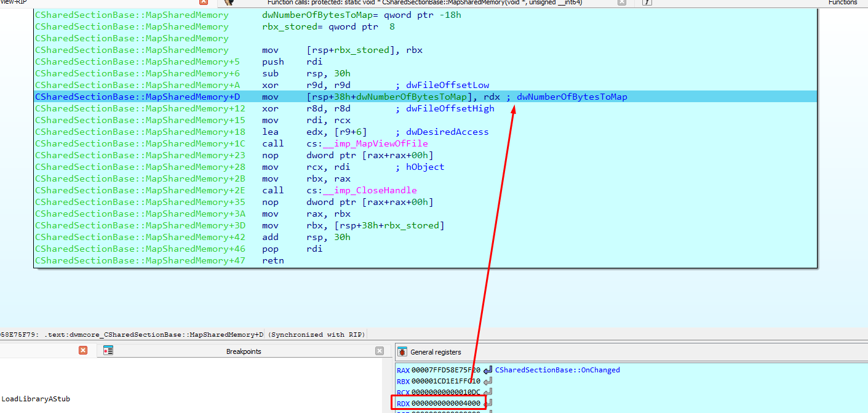Jump to __imp_MapViewOfFile import
This screenshot has width=868, height=413.
(375, 143)
